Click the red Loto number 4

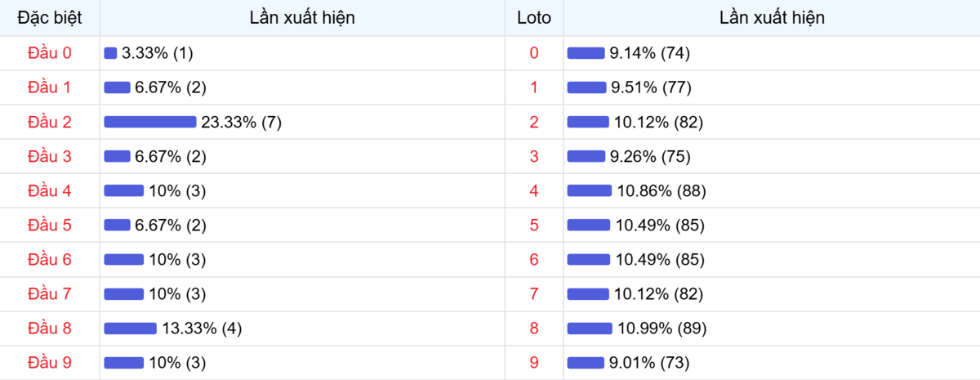click(x=534, y=190)
